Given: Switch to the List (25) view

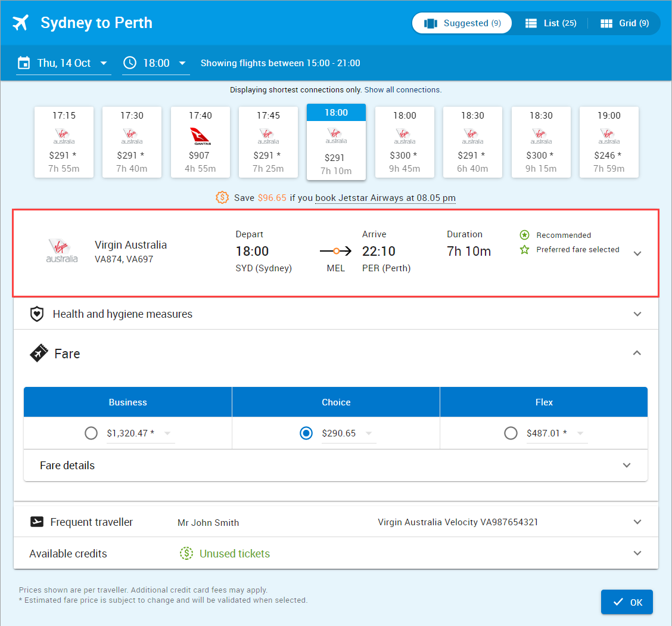Looking at the screenshot, I should coord(550,23).
